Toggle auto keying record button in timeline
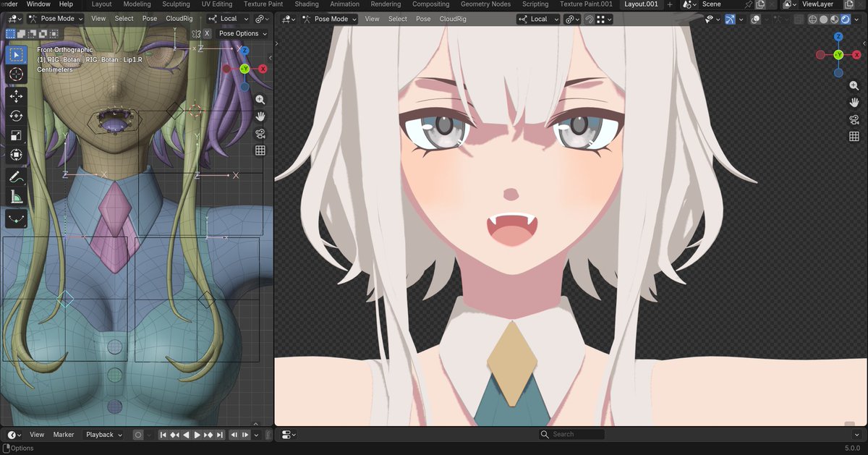The height and width of the screenshot is (455, 868). [x=139, y=435]
